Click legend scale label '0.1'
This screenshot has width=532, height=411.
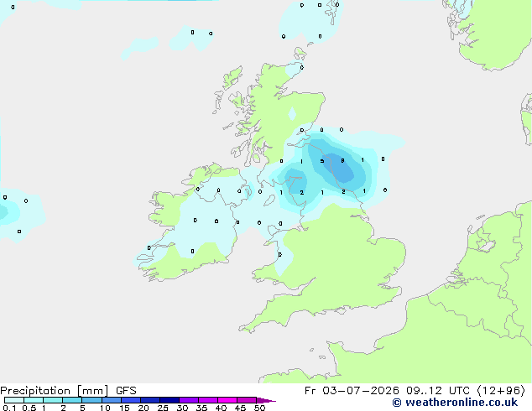(x=9, y=408)
